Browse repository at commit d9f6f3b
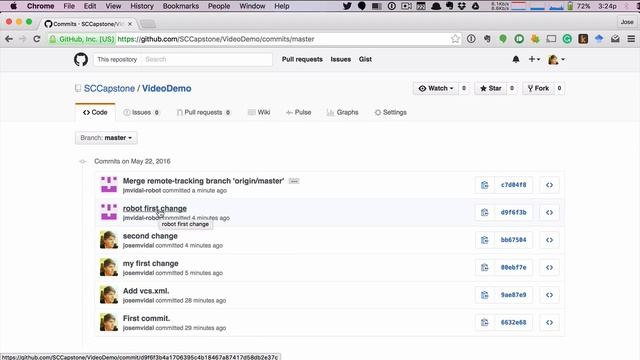This screenshot has width=640, height=360. (549, 212)
